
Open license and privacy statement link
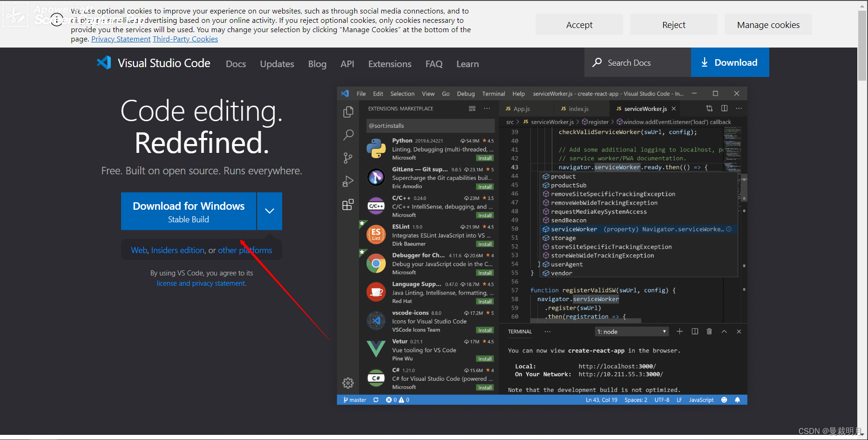click(x=201, y=283)
